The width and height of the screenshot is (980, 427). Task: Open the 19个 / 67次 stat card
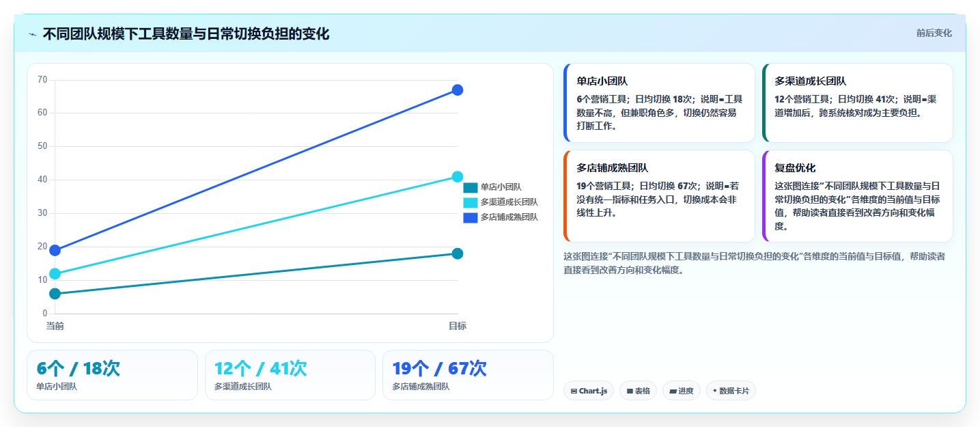click(468, 375)
